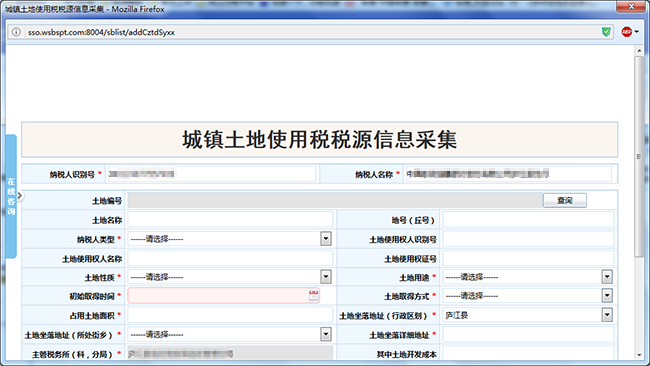Click the 占用土地面积 input field

pos(230,315)
